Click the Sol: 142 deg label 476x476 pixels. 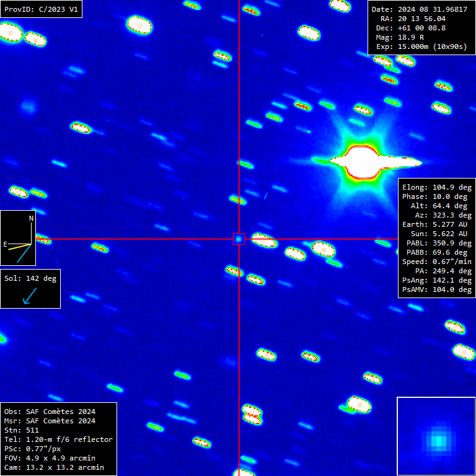coord(30,278)
